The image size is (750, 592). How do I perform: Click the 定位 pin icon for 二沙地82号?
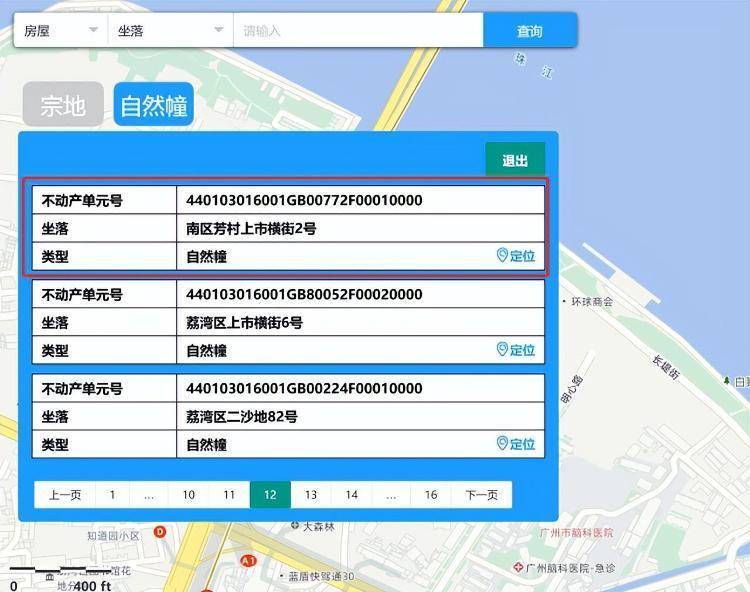tap(502, 444)
